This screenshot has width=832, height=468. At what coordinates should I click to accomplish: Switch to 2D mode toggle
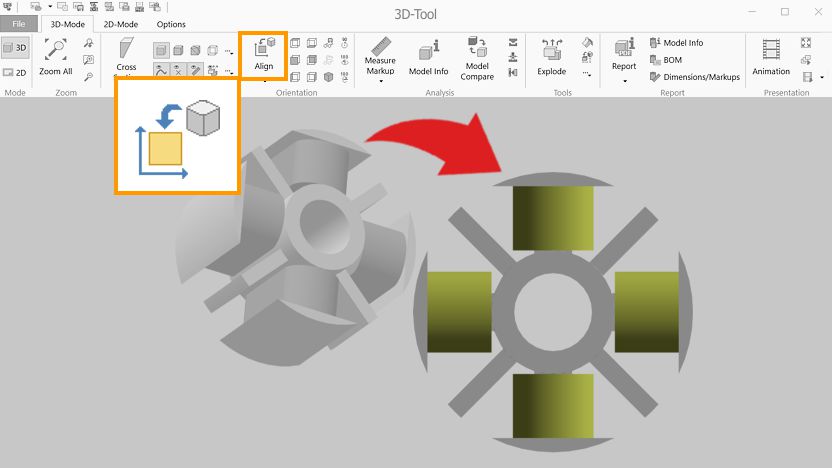click(15, 72)
